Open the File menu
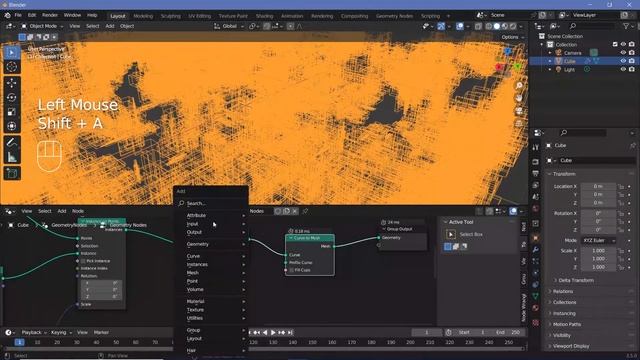Viewport: 640px width, 360px height. [x=18, y=15]
